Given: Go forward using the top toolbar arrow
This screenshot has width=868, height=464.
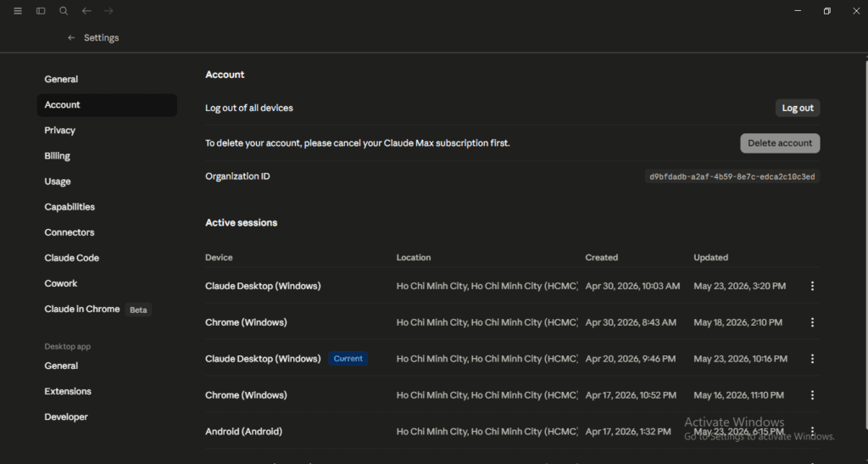Looking at the screenshot, I should click(108, 11).
